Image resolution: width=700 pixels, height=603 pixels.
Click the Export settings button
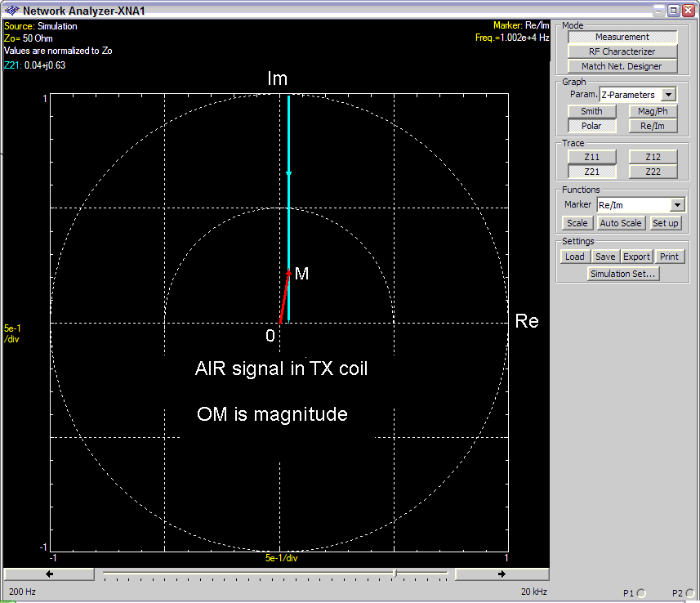tap(636, 257)
